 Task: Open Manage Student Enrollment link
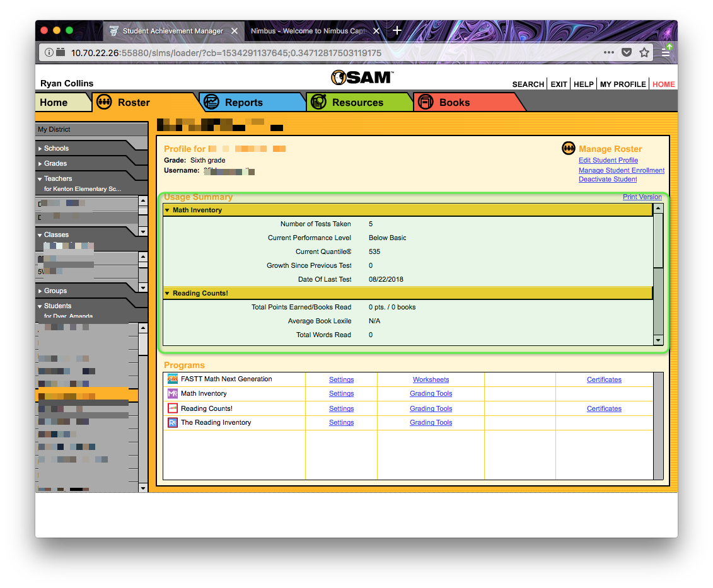[x=621, y=170]
